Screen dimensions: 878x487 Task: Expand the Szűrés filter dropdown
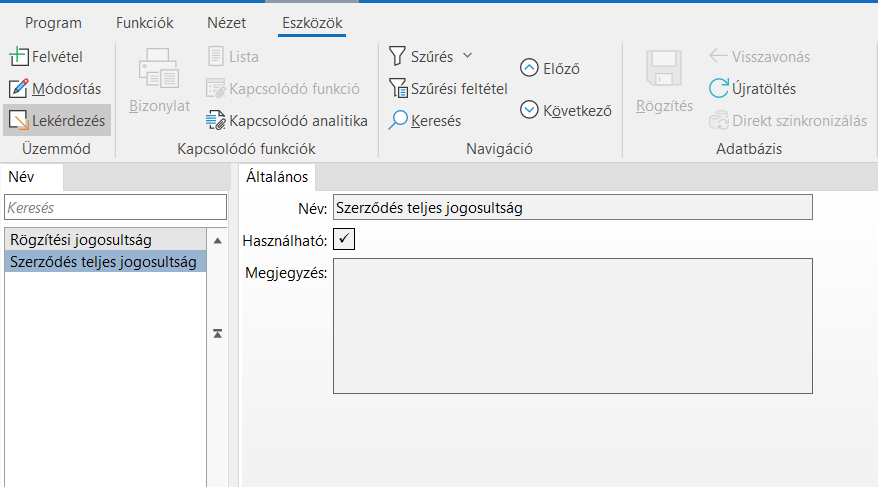(x=467, y=55)
